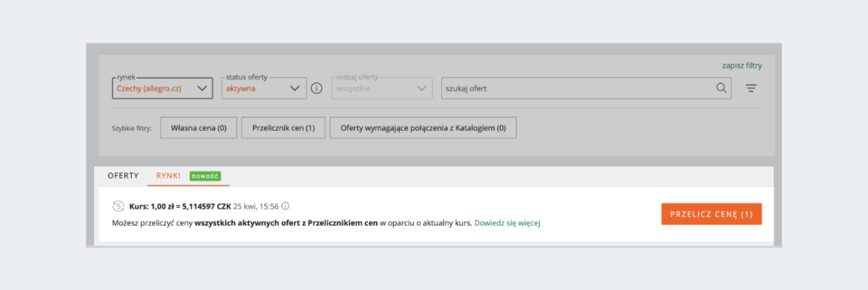This screenshot has width=868, height=290.
Task: Click info icon after the rate timestamp
Action: 285,206
